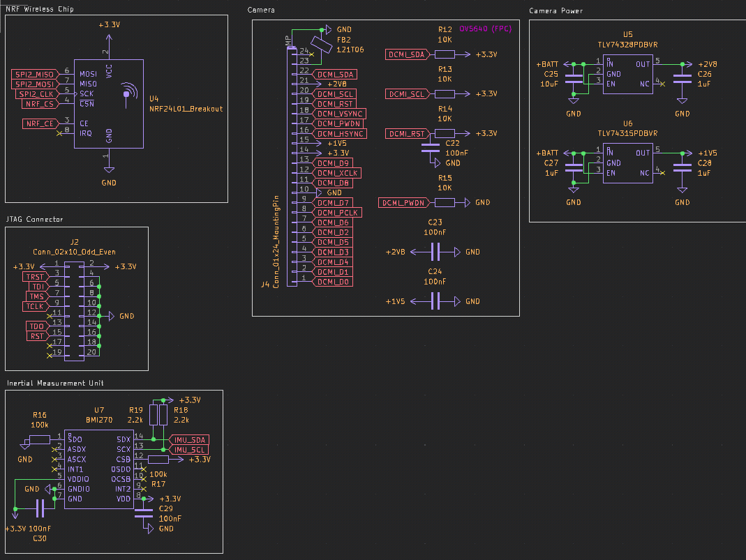The height and width of the screenshot is (560, 746).
Task: Select the R16 100k resistor symbol
Action: tap(40, 439)
